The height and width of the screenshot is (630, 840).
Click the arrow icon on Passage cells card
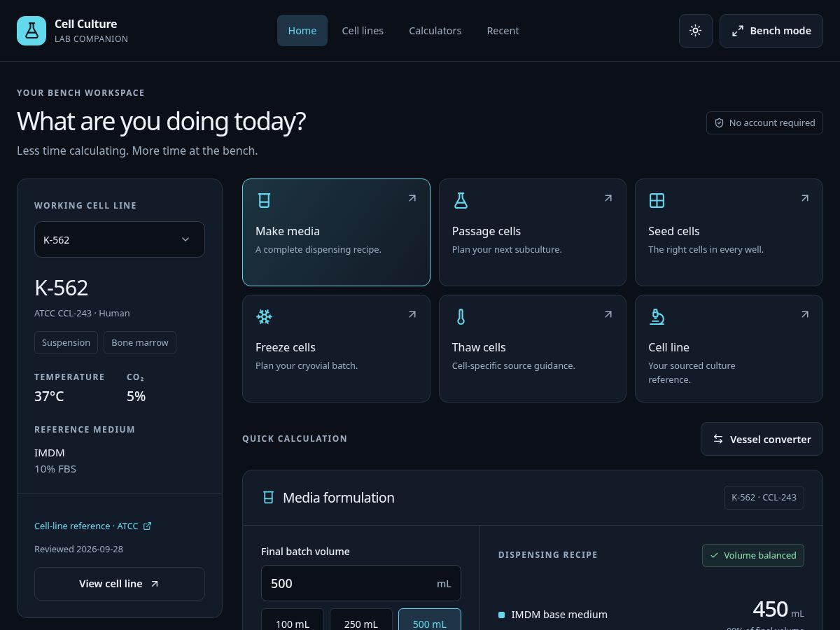(x=608, y=198)
